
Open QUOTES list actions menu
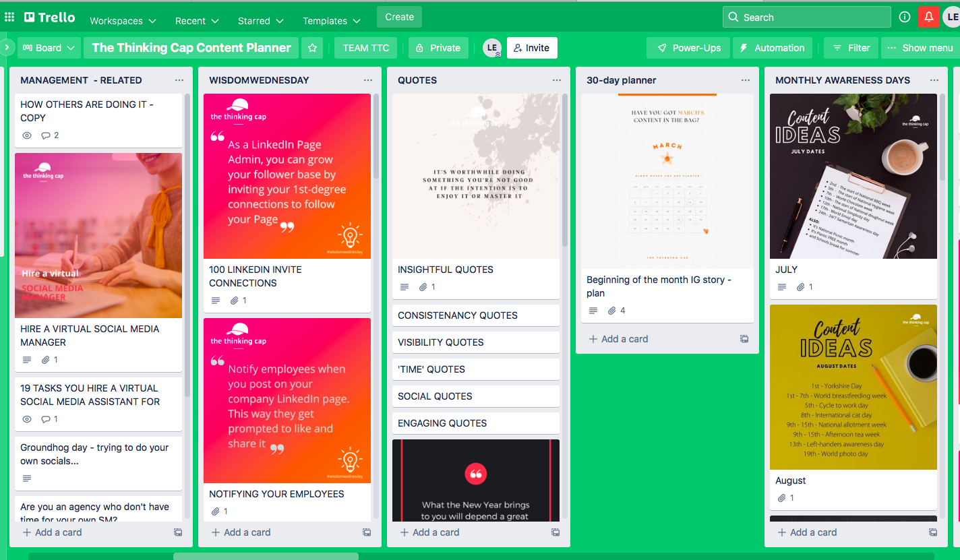coord(557,80)
